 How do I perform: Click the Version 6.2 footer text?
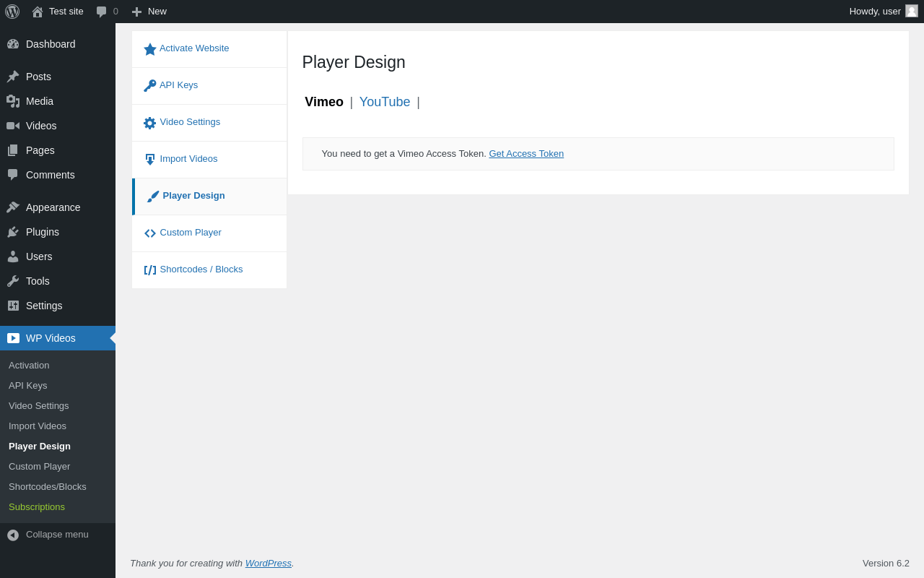click(886, 563)
